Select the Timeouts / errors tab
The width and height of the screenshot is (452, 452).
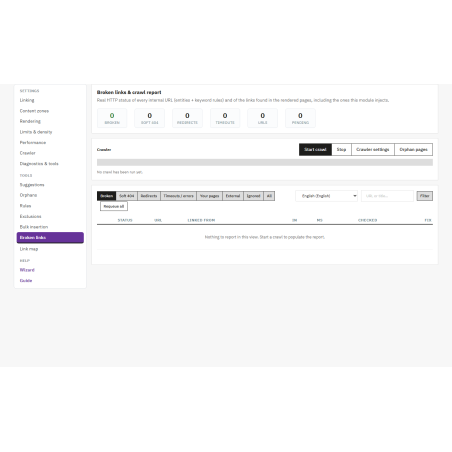tap(178, 196)
